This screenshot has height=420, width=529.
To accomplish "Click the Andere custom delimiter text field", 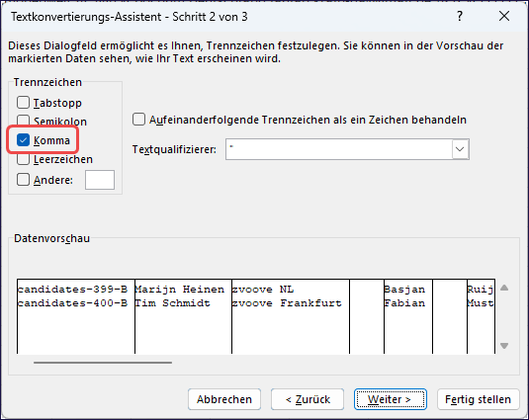I will pos(100,180).
